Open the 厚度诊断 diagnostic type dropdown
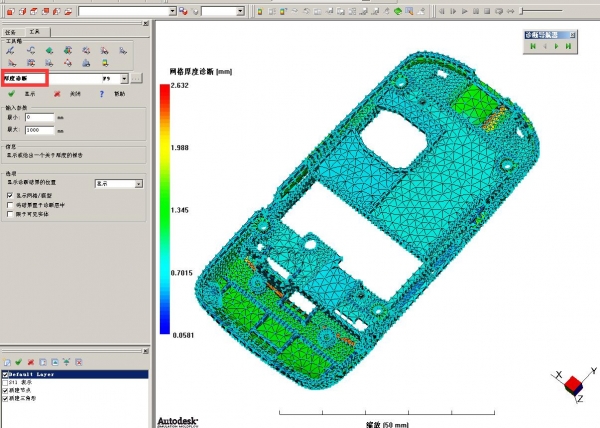This screenshot has height=428, width=600. tap(124, 79)
